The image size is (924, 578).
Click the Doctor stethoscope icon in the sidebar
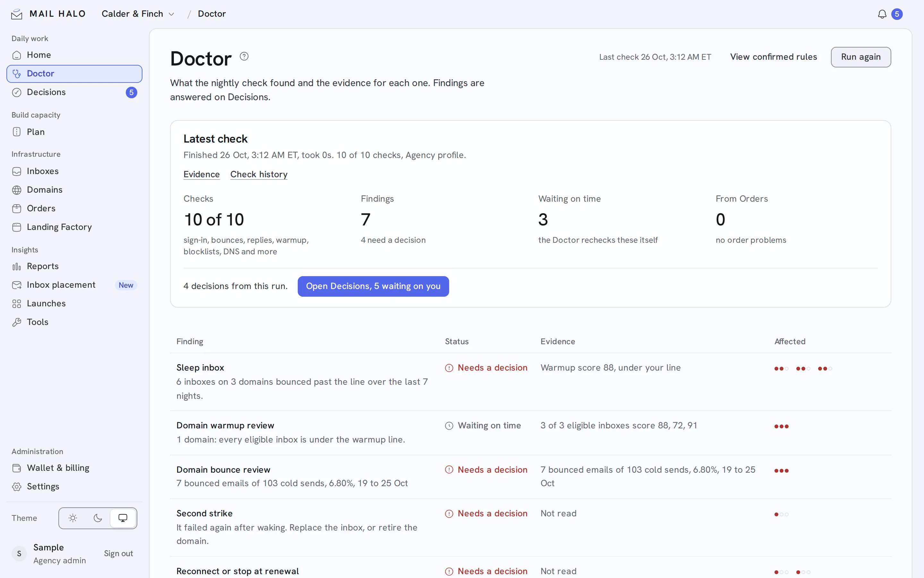pyautogui.click(x=16, y=74)
